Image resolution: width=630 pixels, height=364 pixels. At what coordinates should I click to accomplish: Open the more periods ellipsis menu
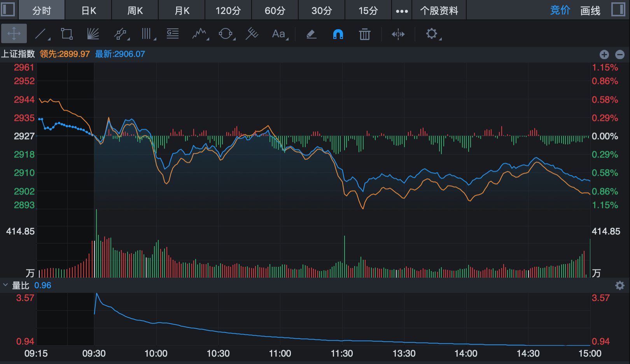click(402, 11)
